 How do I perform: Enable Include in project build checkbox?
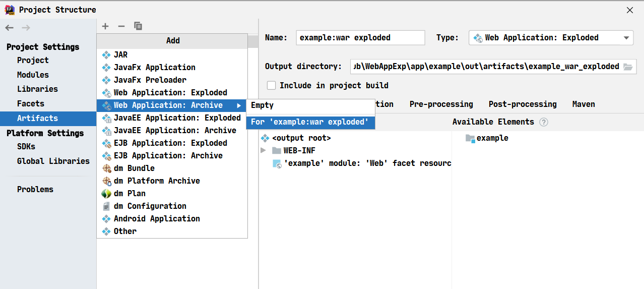point(272,86)
